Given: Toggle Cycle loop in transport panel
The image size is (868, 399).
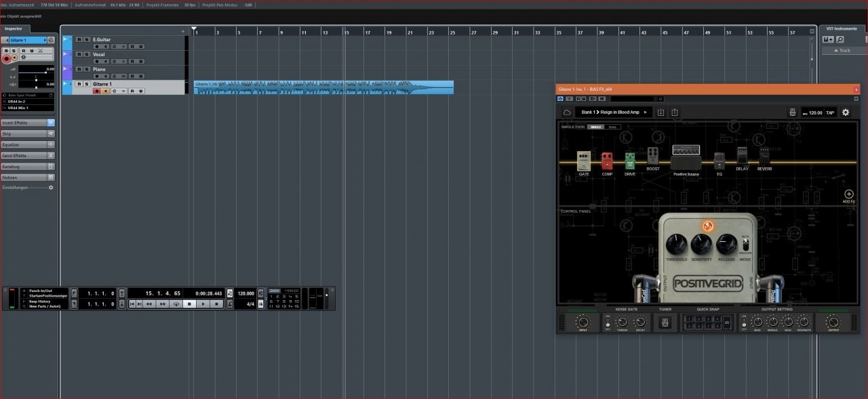Looking at the screenshot, I should pos(176,303).
